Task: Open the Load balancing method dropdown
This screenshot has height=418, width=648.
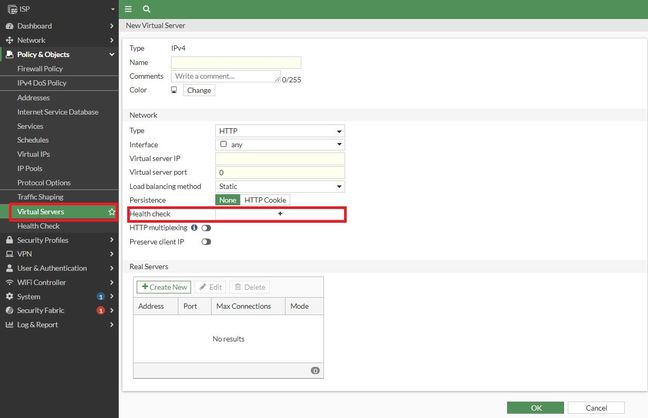Action: 280,186
